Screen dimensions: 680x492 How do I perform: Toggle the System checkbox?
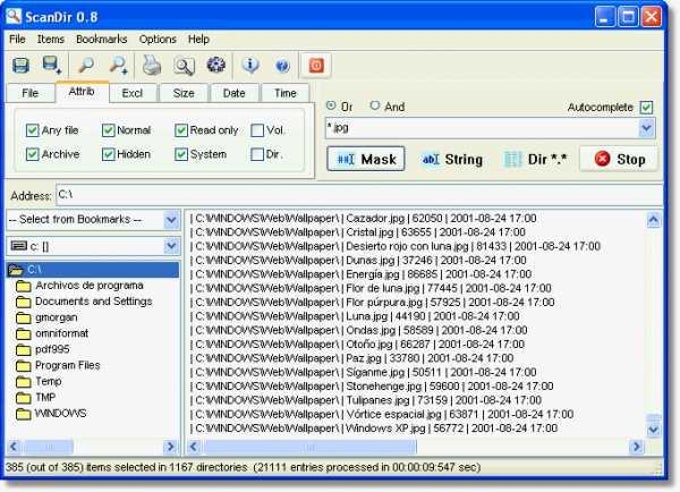coord(181,154)
